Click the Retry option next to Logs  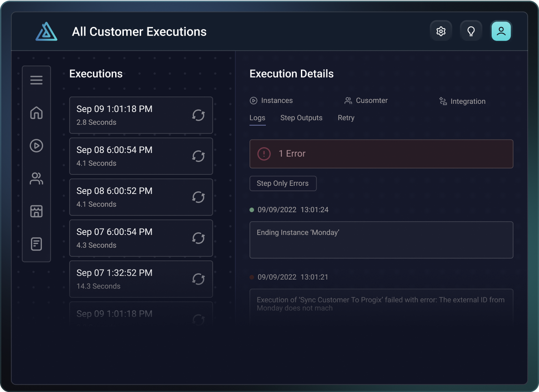pyautogui.click(x=346, y=117)
